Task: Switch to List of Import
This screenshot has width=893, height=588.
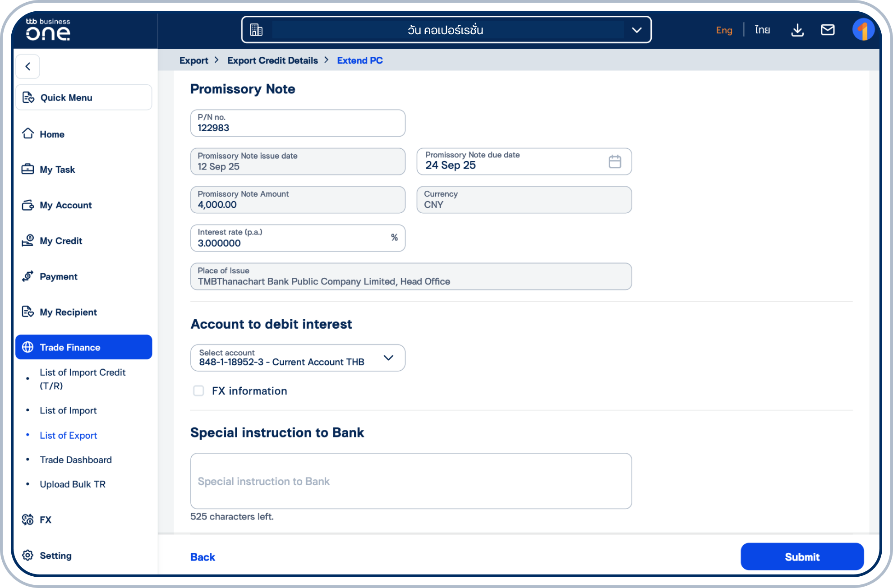Action: (68, 410)
